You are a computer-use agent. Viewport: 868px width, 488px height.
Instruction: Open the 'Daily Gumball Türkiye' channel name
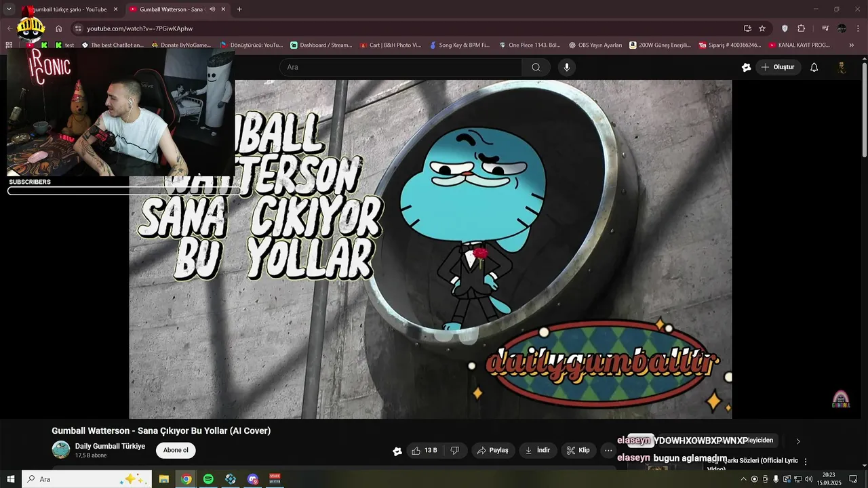pos(110,446)
